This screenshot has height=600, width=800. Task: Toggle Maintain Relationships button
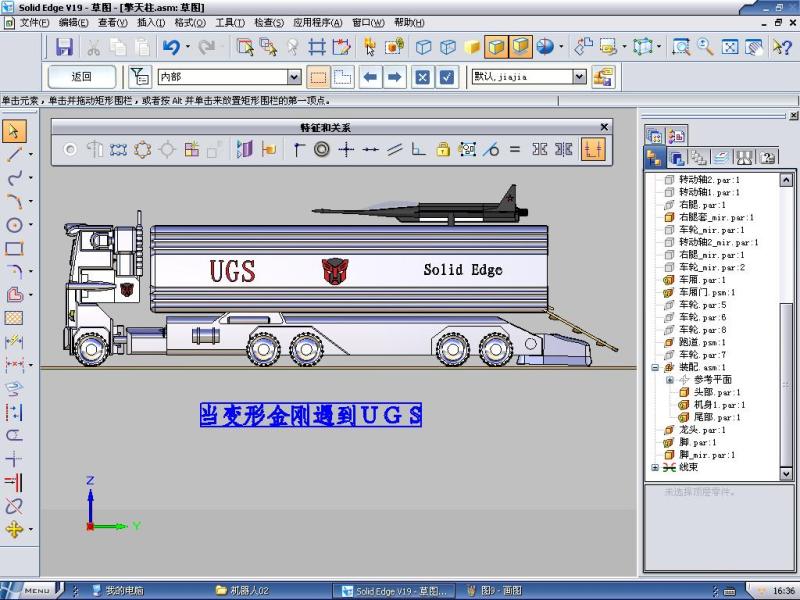(x=593, y=149)
